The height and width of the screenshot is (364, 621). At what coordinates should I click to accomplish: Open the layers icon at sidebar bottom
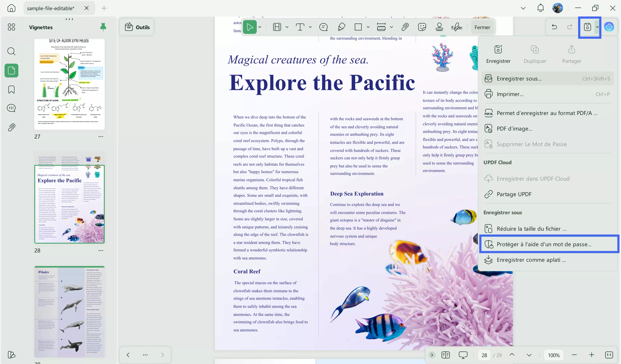[x=11, y=355]
